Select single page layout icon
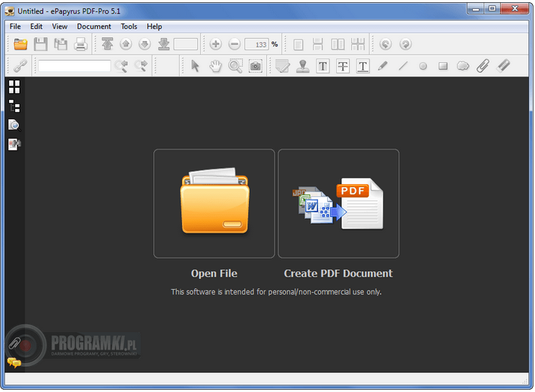This screenshot has height=392, width=535. point(298,44)
